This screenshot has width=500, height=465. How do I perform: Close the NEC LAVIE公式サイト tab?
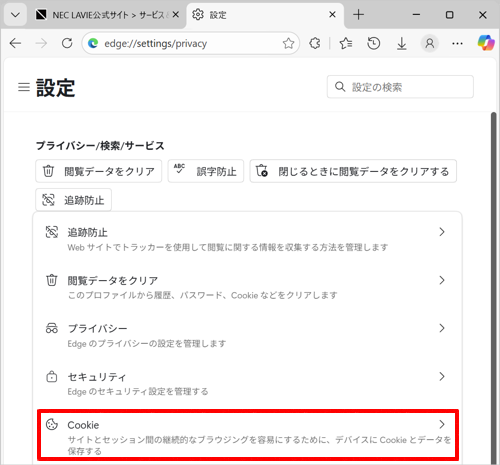[x=176, y=15]
